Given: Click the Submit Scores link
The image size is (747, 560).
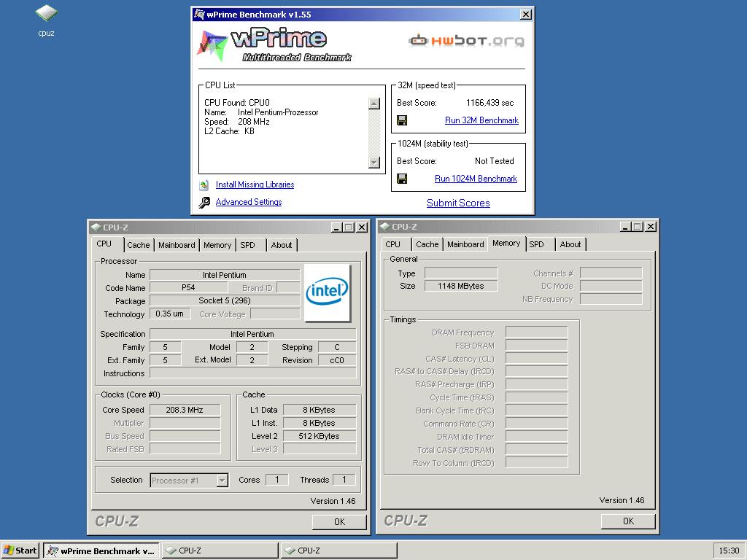Looking at the screenshot, I should click(458, 203).
